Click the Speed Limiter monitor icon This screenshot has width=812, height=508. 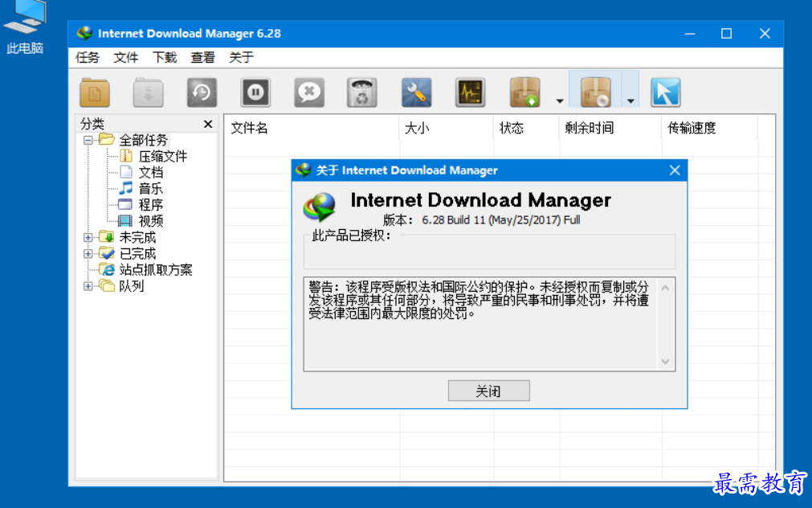point(470,92)
